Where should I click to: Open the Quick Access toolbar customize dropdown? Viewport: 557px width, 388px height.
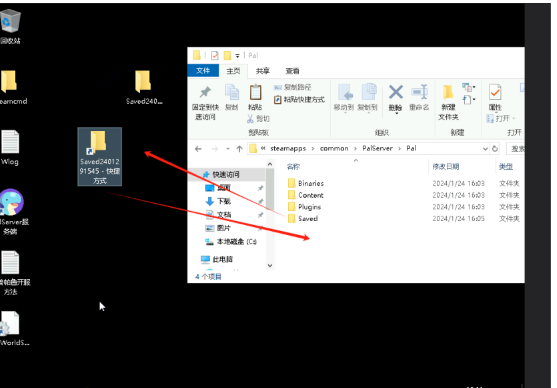pos(237,56)
